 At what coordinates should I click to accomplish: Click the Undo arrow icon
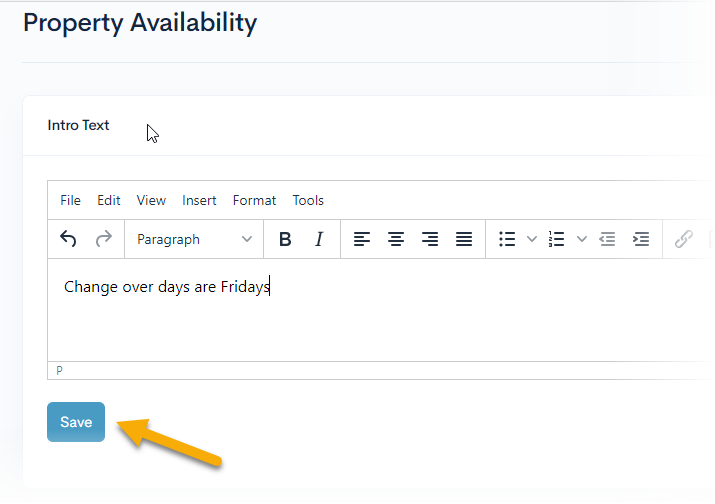coord(68,239)
